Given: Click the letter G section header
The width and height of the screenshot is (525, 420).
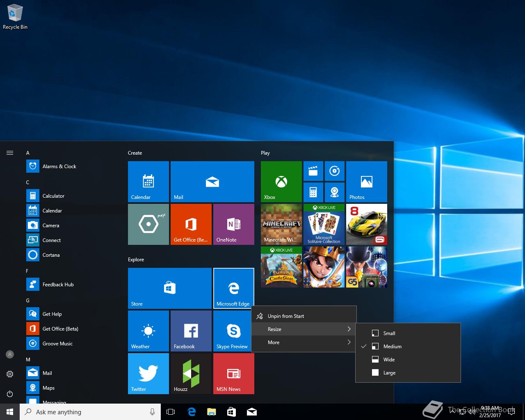Looking at the screenshot, I should coord(28,301).
